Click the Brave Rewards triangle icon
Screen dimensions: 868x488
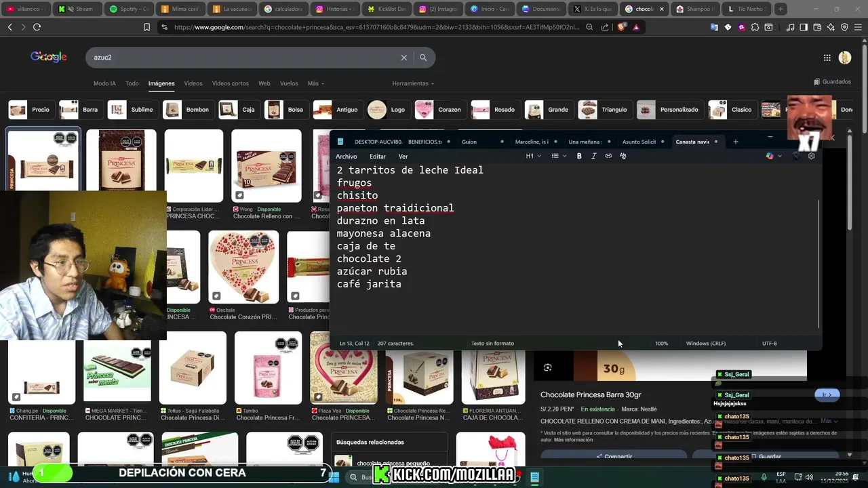coord(636,27)
